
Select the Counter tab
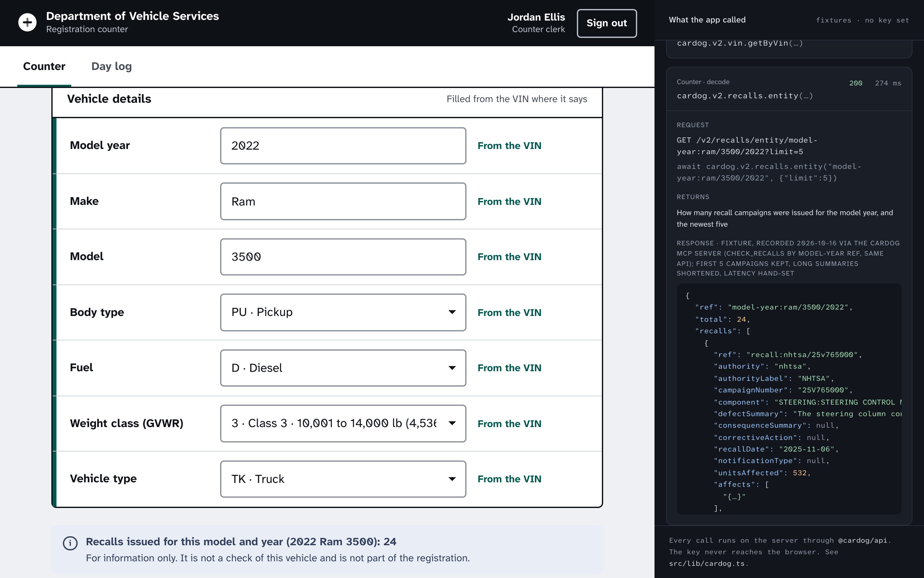click(44, 66)
